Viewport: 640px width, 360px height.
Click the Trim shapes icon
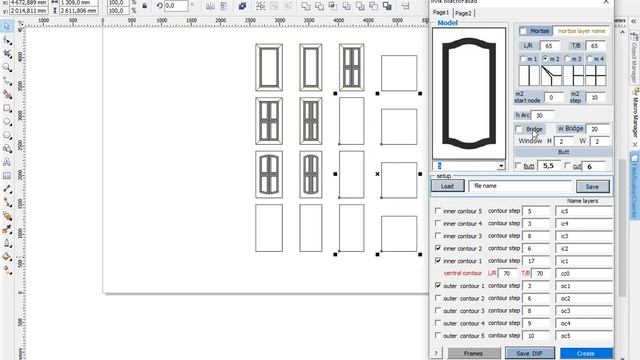point(319,6)
